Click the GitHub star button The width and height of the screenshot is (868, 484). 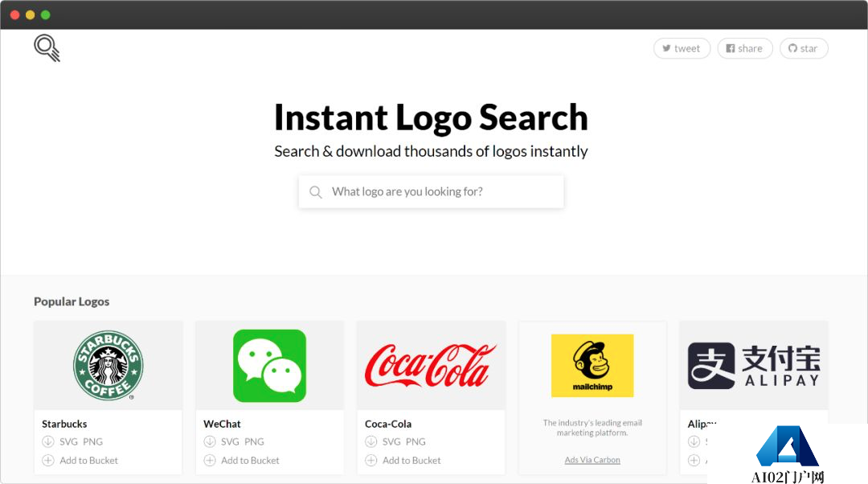pos(804,48)
